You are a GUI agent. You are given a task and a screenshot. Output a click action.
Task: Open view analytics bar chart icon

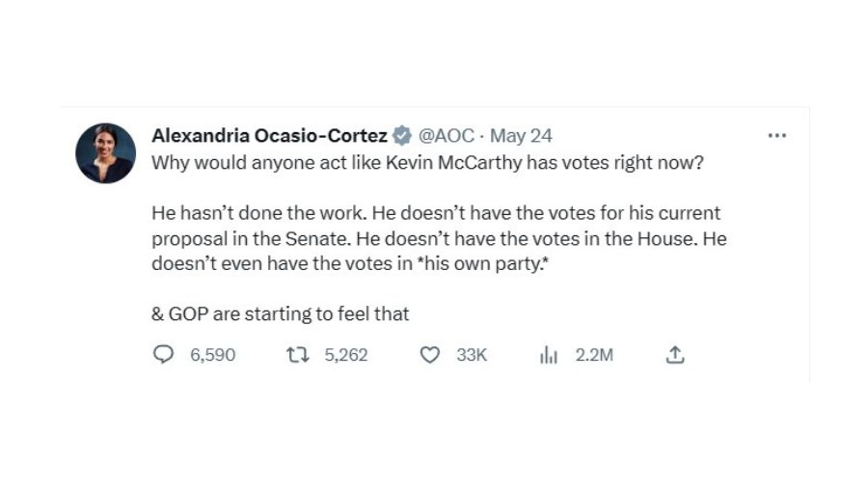click(549, 355)
